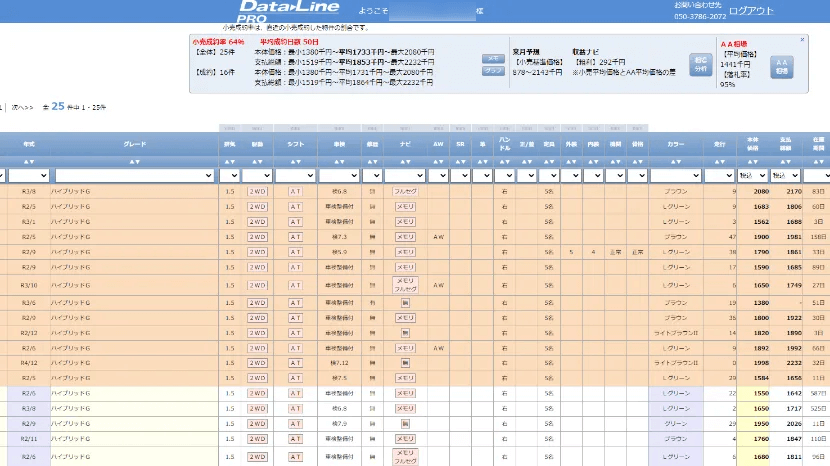Click the フルセグ navi tag in first row
Screen dimensions: 830x466
click(405, 190)
